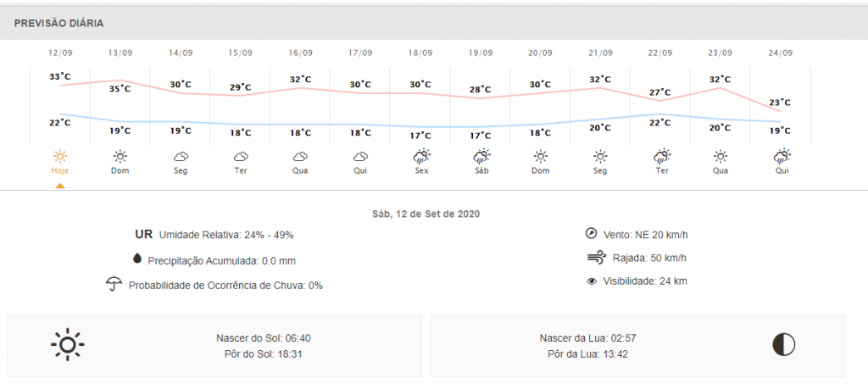Click the wind compass icon beside Vento
This screenshot has height=390, width=868.
pyautogui.click(x=592, y=233)
